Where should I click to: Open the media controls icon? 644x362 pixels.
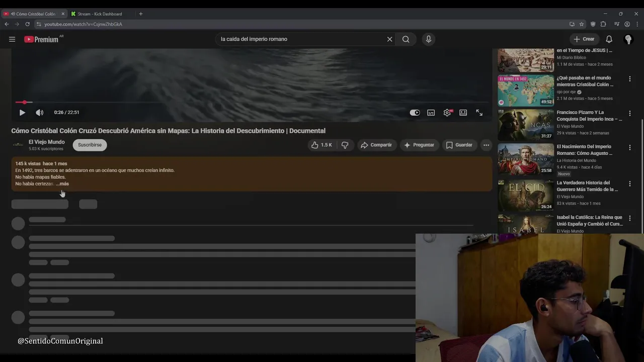(617, 24)
